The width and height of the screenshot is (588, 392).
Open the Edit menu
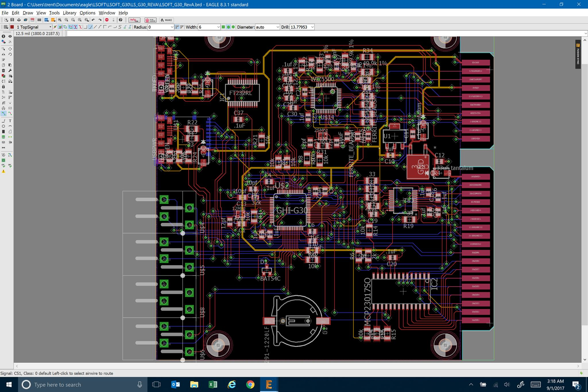[16, 13]
